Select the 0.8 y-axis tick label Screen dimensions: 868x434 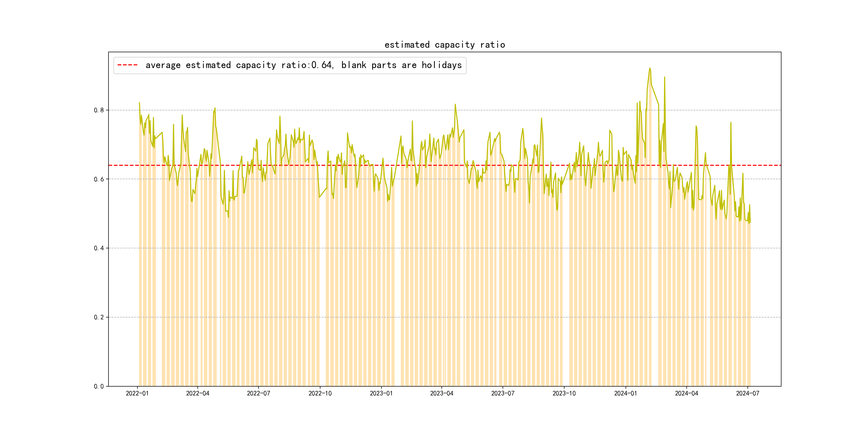tap(99, 110)
